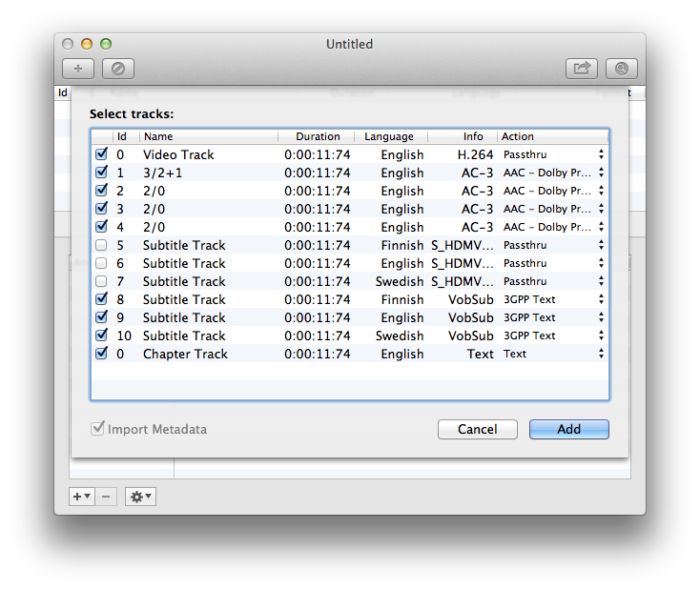Image resolution: width=700 pixels, height=590 pixels.
Task: Click the search metadata toolbar icon
Action: 622,69
